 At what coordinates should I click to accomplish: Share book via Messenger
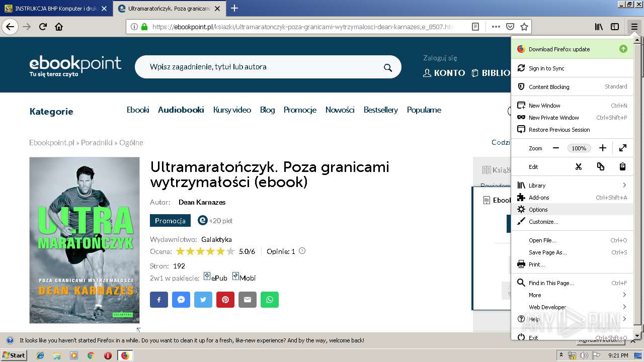[x=181, y=300]
